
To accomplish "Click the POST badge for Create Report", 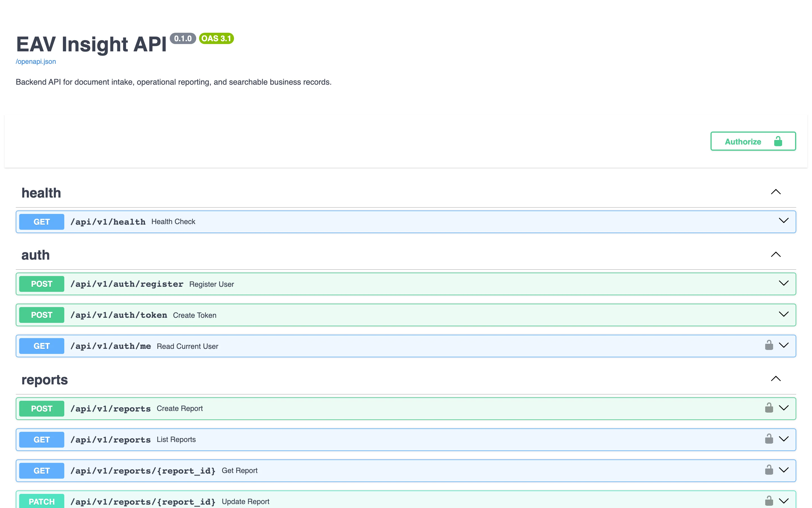I will point(42,409).
